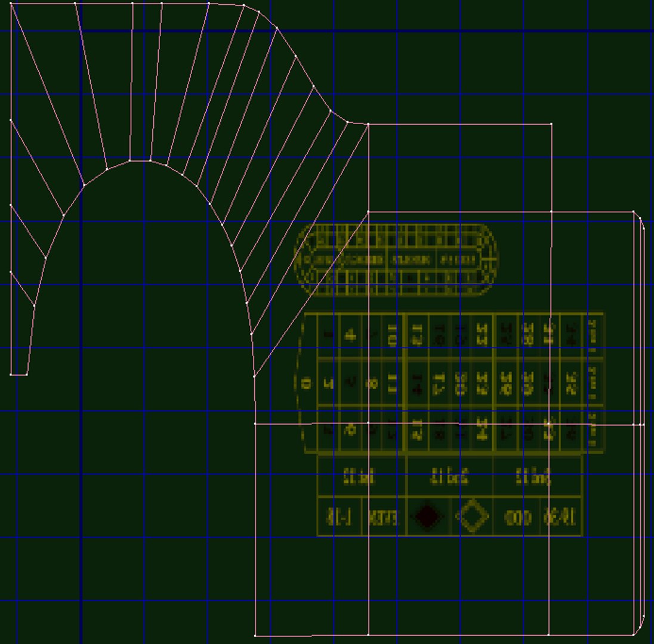Select the lowest right vertex of the inner arch

254,376
